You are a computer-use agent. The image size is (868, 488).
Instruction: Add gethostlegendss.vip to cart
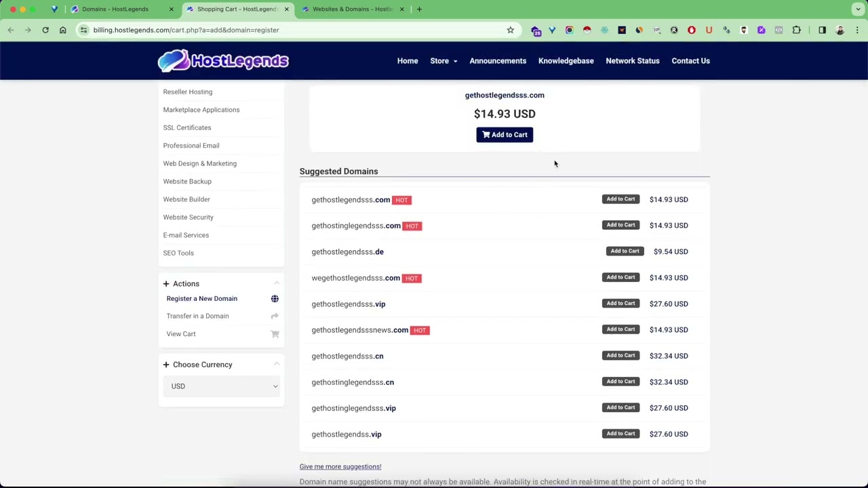coord(620,434)
